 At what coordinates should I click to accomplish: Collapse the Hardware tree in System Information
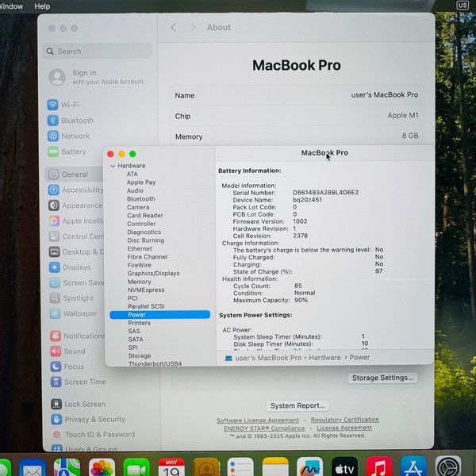tap(113, 166)
